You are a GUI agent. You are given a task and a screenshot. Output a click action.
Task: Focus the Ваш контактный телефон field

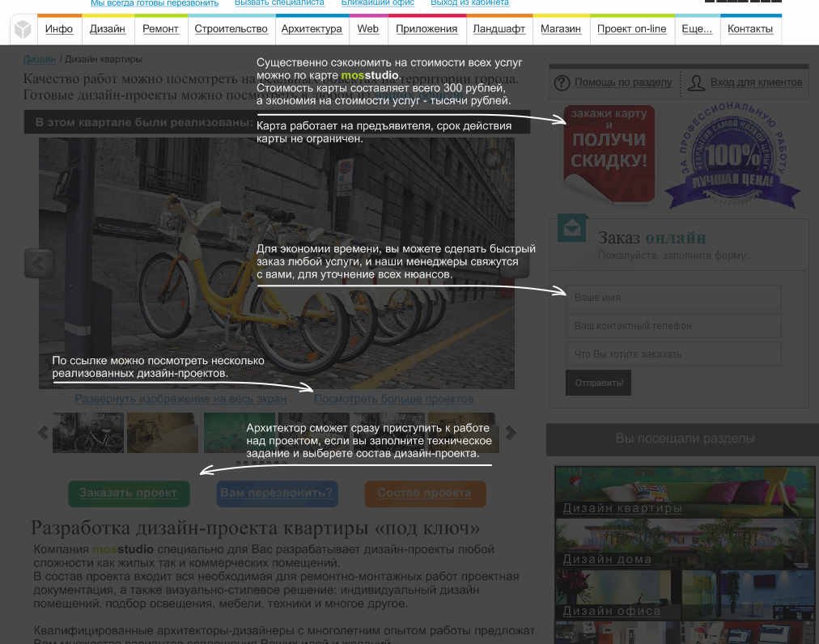tap(674, 325)
